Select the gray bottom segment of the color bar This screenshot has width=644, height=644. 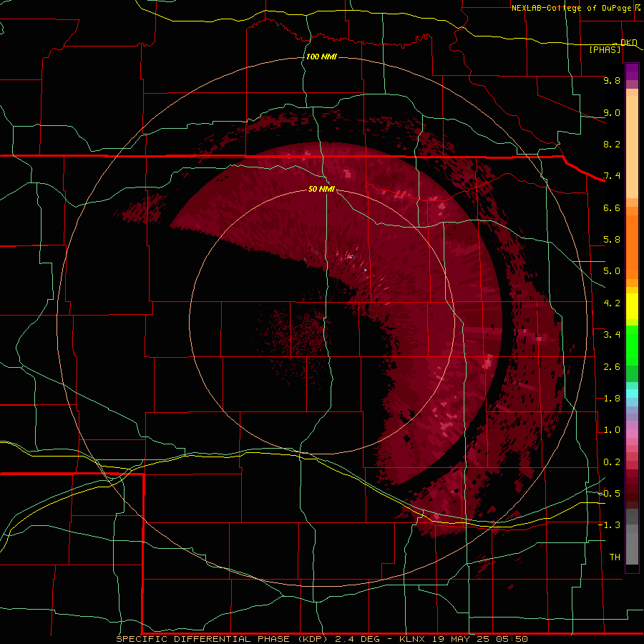coord(632,550)
